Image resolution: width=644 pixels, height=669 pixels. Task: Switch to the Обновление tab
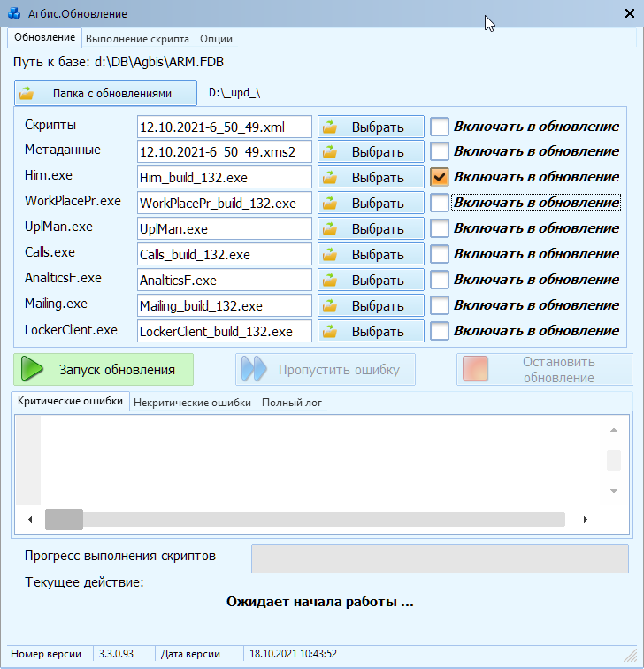coord(45,37)
